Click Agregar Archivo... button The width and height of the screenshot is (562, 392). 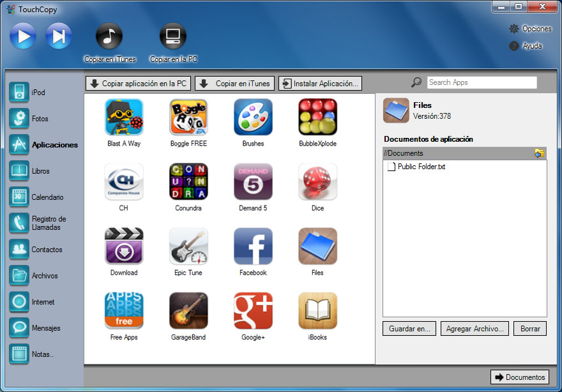click(x=475, y=329)
